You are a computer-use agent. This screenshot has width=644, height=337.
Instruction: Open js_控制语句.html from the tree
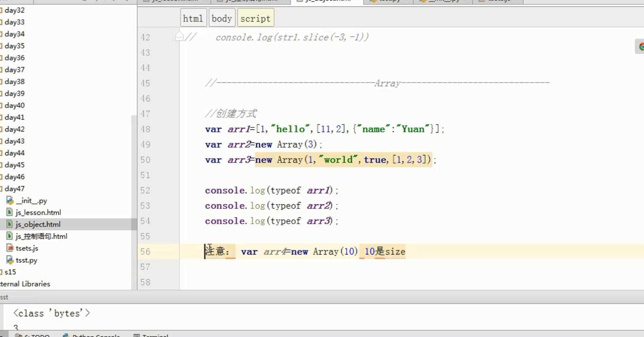pyautogui.click(x=42, y=236)
